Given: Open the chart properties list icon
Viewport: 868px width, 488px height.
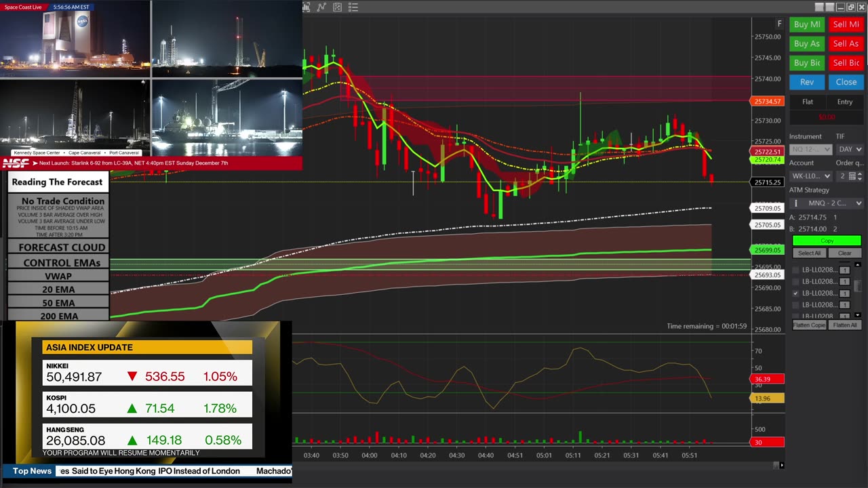Looking at the screenshot, I should [x=353, y=7].
